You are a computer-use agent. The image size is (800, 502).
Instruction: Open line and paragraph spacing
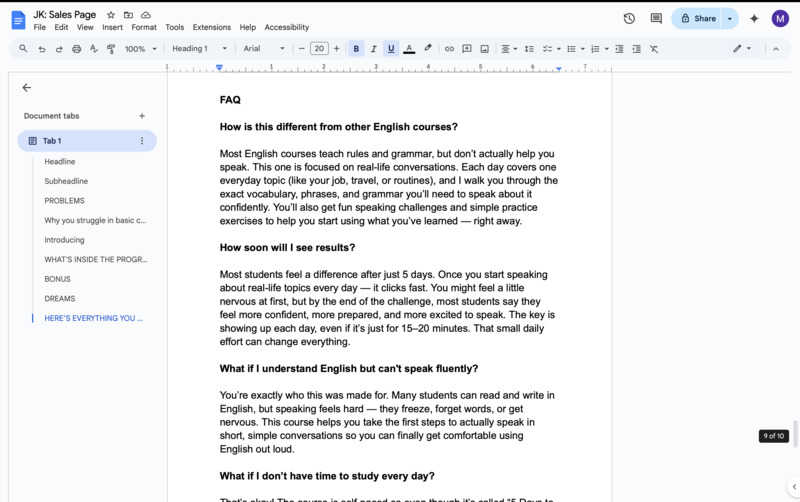coord(530,49)
